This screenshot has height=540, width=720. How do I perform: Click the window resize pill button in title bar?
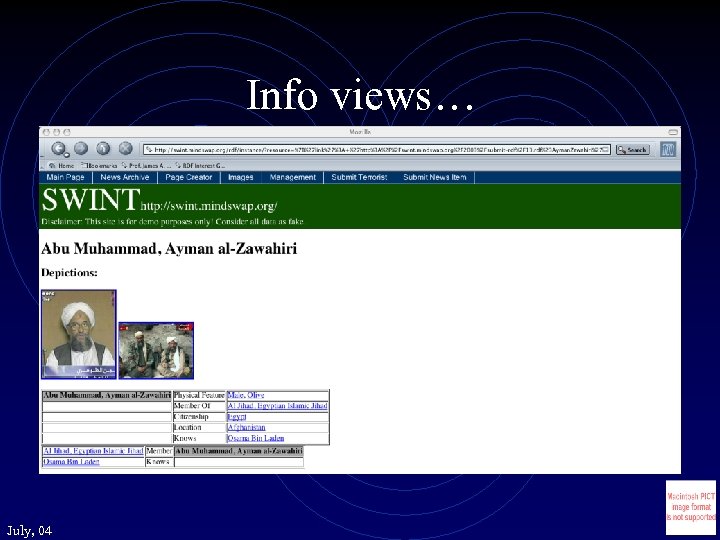click(x=673, y=132)
